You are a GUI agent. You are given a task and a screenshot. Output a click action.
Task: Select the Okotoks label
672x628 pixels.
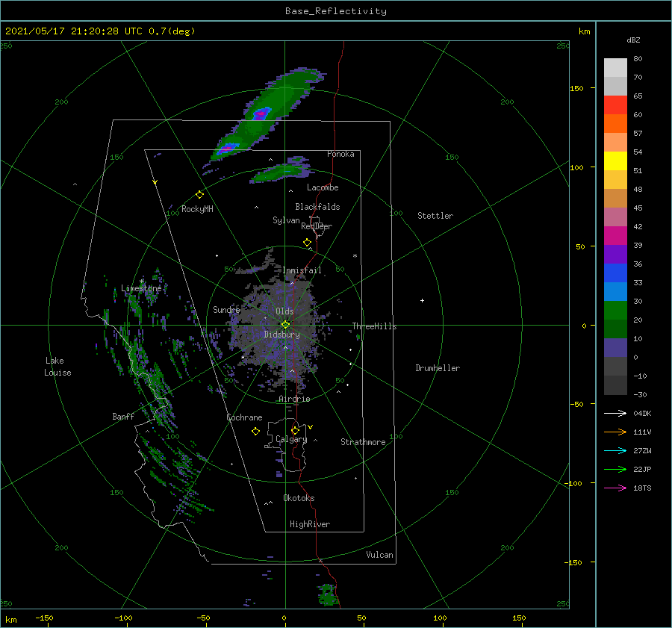299,498
